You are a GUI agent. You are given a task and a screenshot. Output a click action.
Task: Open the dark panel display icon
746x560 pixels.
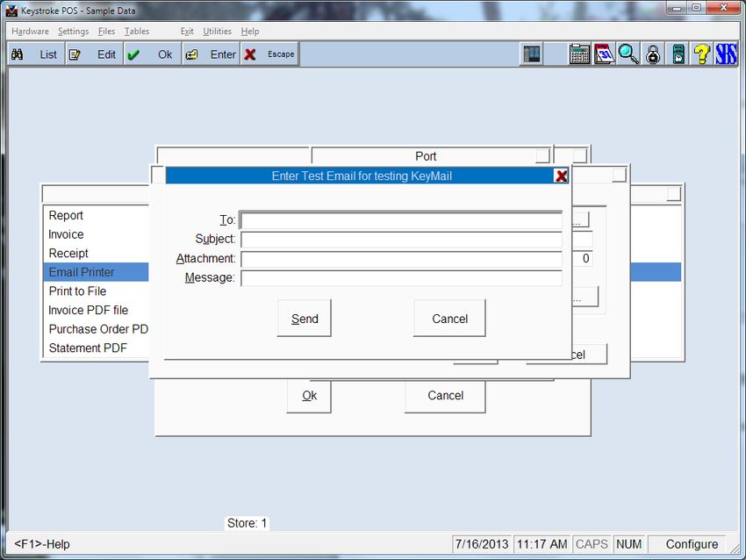point(532,54)
